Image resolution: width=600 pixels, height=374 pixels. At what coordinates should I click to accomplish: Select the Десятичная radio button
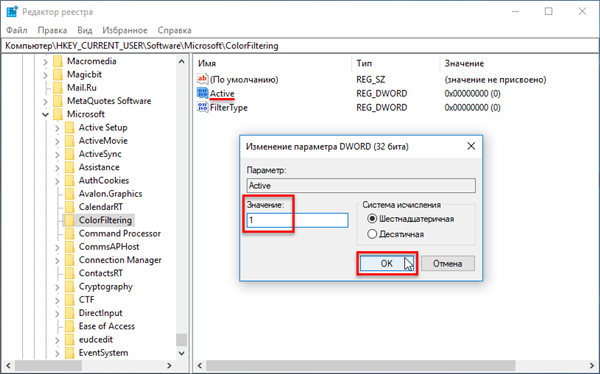[372, 234]
